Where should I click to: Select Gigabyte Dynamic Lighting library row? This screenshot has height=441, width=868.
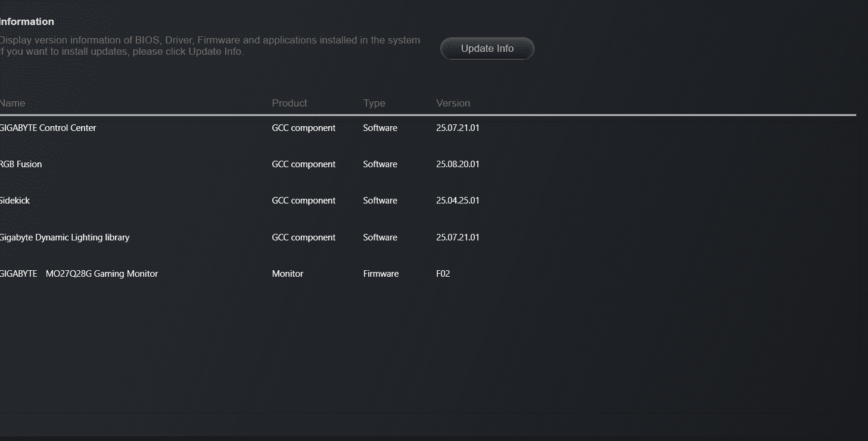tap(65, 237)
